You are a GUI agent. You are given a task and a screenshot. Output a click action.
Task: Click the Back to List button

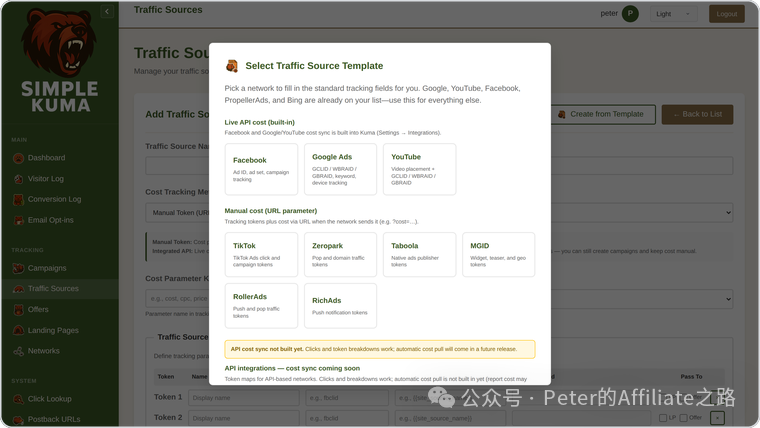[697, 114]
